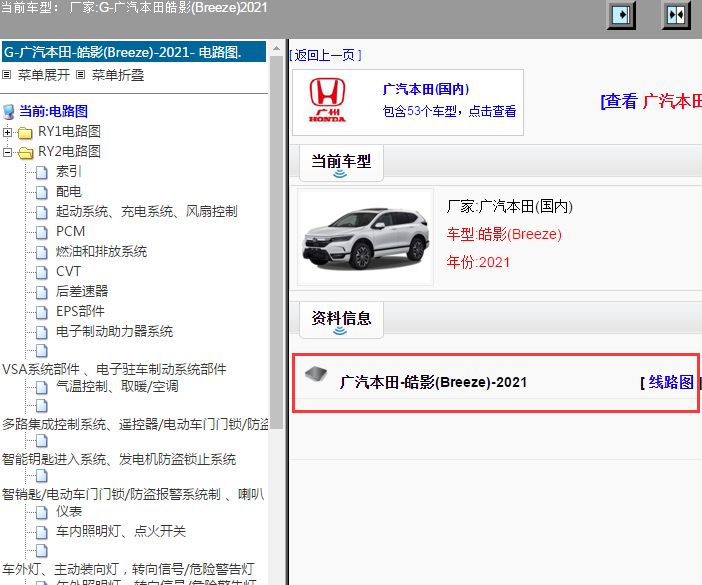
Task: Click the 查看 广汽本田 link at right
Action: pos(651,101)
